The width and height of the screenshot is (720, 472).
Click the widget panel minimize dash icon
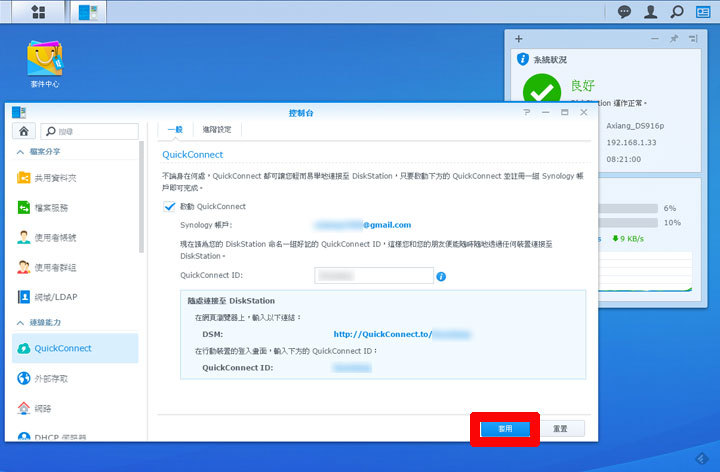click(655, 39)
